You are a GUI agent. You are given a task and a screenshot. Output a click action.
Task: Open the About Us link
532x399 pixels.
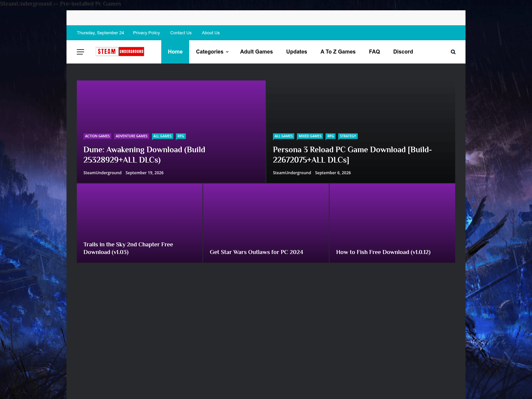coord(210,33)
